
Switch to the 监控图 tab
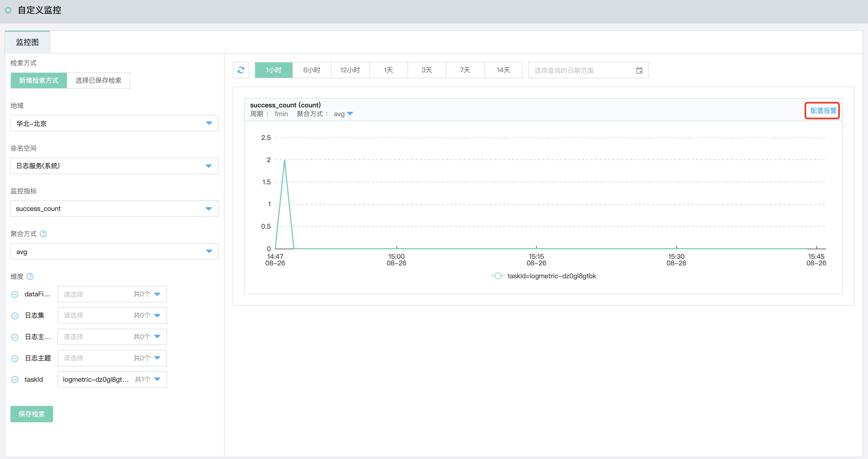27,42
